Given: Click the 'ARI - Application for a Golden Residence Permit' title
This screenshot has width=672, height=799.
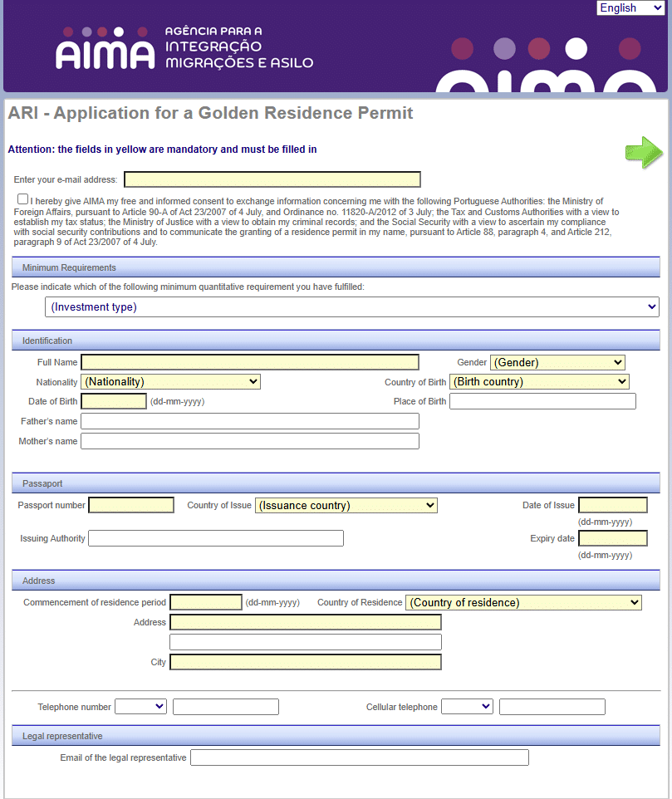Looking at the screenshot, I should pyautogui.click(x=210, y=113).
